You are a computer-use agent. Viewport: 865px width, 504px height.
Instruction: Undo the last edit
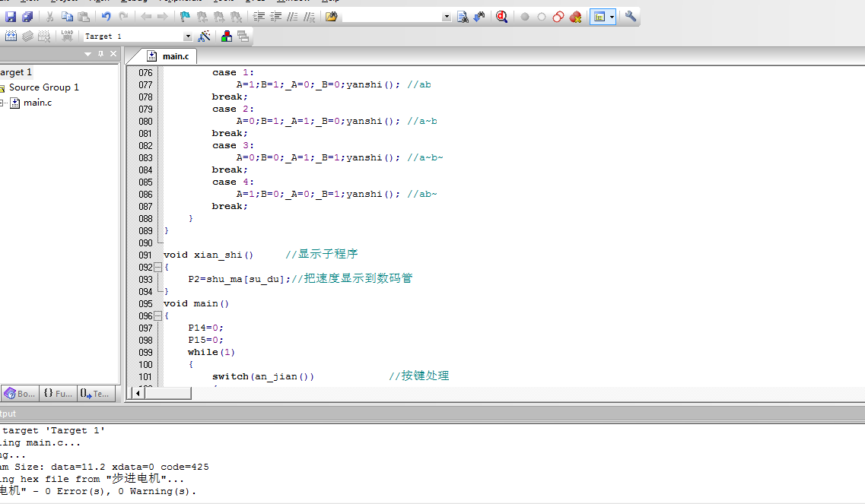pos(107,17)
